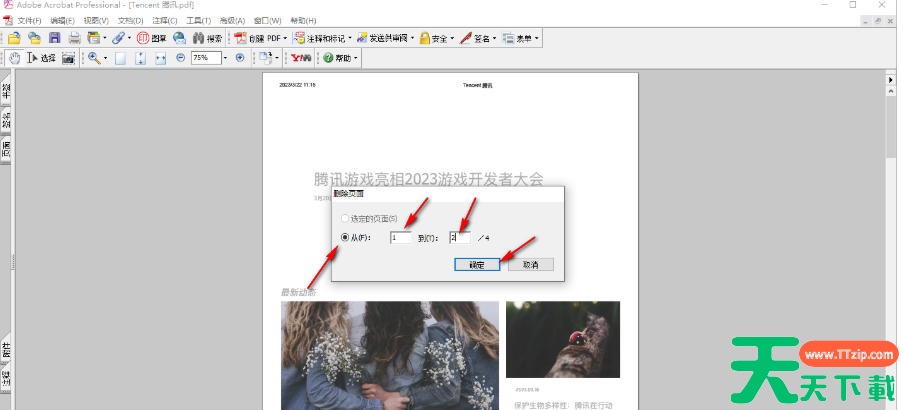
Task: Select the 从(F) page range radio button
Action: point(347,238)
